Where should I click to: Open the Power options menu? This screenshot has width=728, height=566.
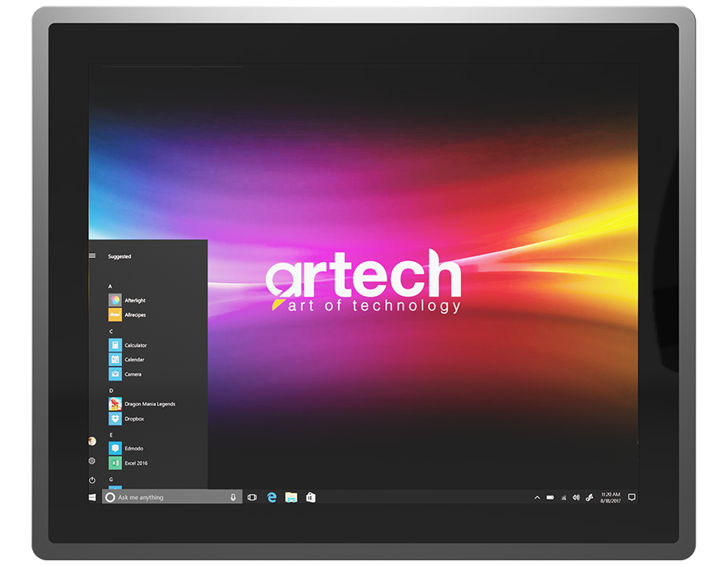(x=92, y=480)
